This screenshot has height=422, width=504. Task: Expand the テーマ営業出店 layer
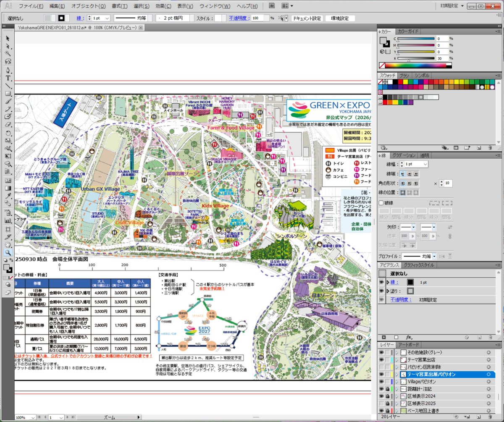point(397,360)
